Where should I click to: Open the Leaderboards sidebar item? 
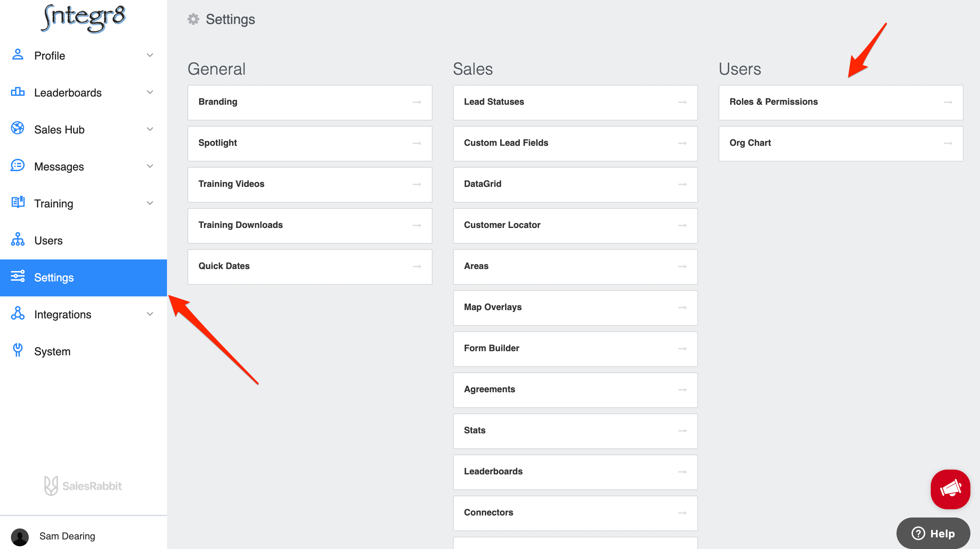[x=83, y=92]
